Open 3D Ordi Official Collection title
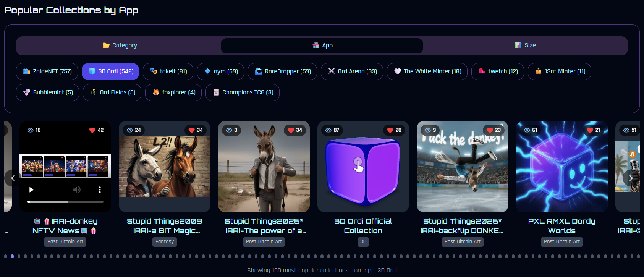 (363, 226)
